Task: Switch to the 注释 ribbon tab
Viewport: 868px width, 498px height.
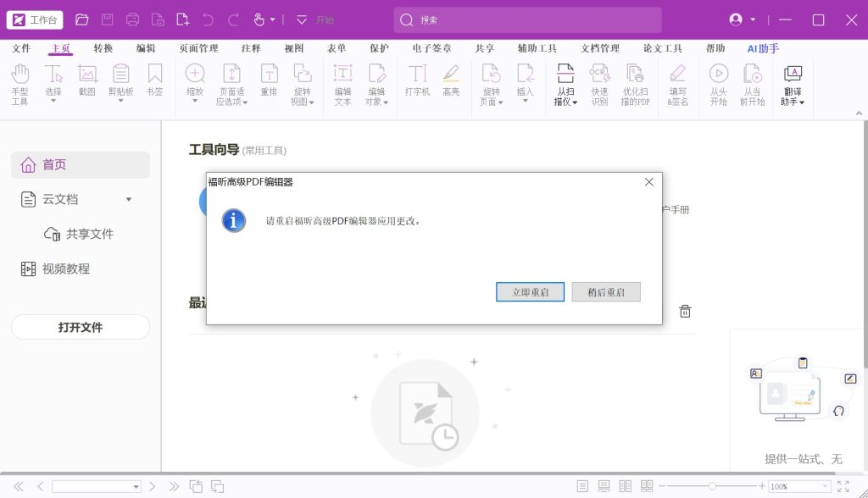Action: pyautogui.click(x=251, y=48)
